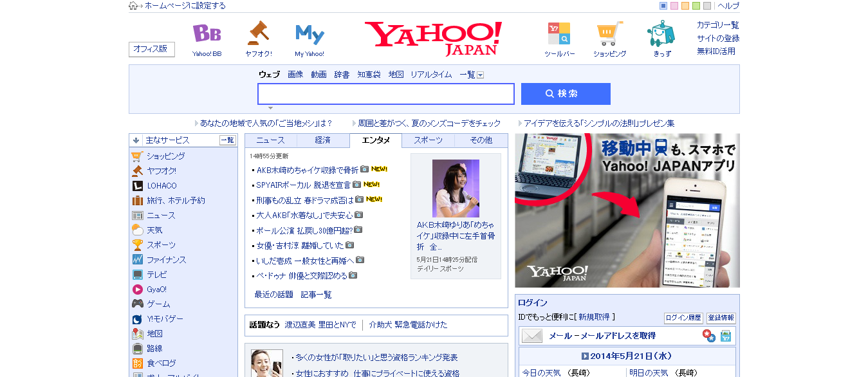The image size is (868, 377).
Task: Click the calendar icon in the mail row
Action: point(726,336)
